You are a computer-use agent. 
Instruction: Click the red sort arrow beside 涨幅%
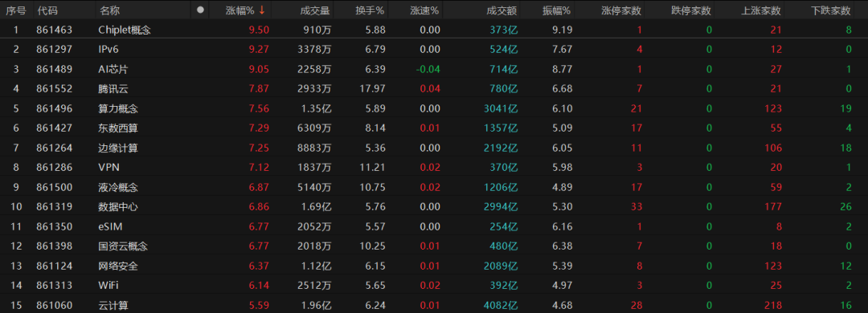point(262,10)
